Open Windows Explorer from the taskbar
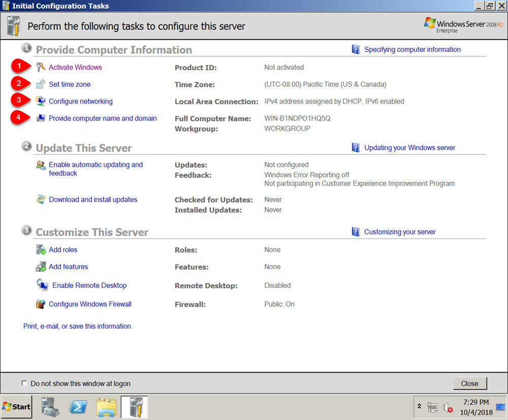 click(x=106, y=407)
